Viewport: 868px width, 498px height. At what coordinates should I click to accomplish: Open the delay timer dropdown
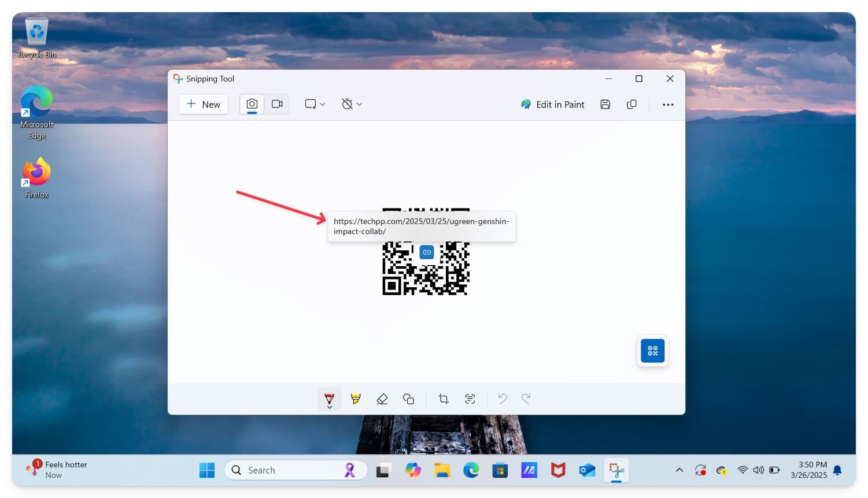pyautogui.click(x=351, y=104)
